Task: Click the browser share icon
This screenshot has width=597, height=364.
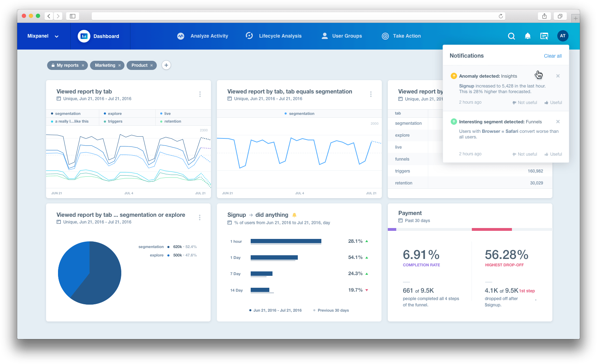Action: [x=544, y=16]
